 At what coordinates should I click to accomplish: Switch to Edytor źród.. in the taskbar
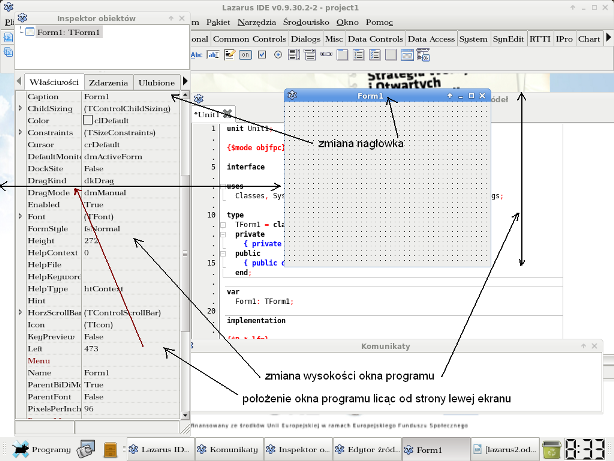tap(367, 449)
